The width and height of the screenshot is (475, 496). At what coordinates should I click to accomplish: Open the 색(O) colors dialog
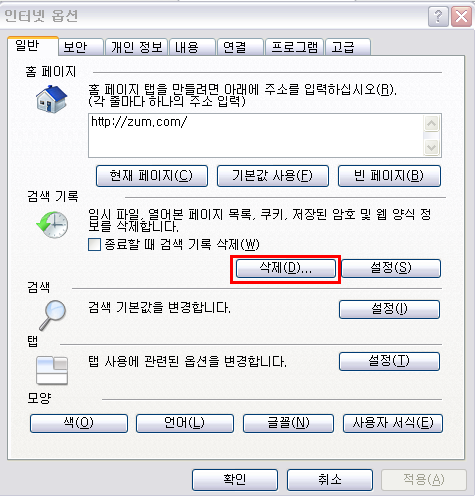coord(79,423)
